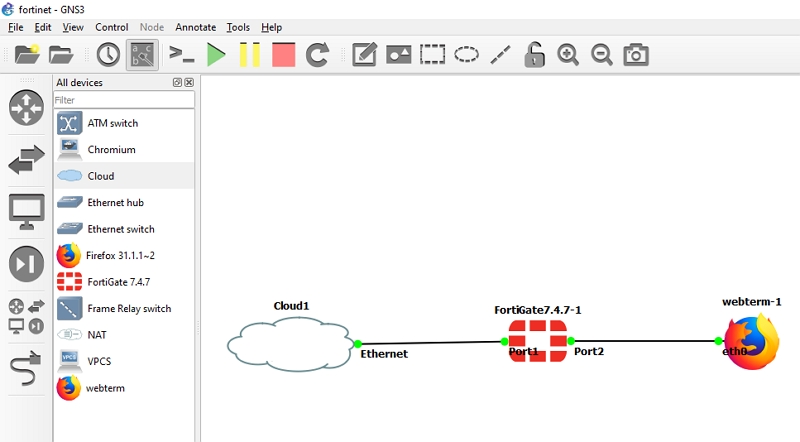Image resolution: width=800 pixels, height=442 pixels.
Task: Click the New blank project icon
Action: [27, 55]
